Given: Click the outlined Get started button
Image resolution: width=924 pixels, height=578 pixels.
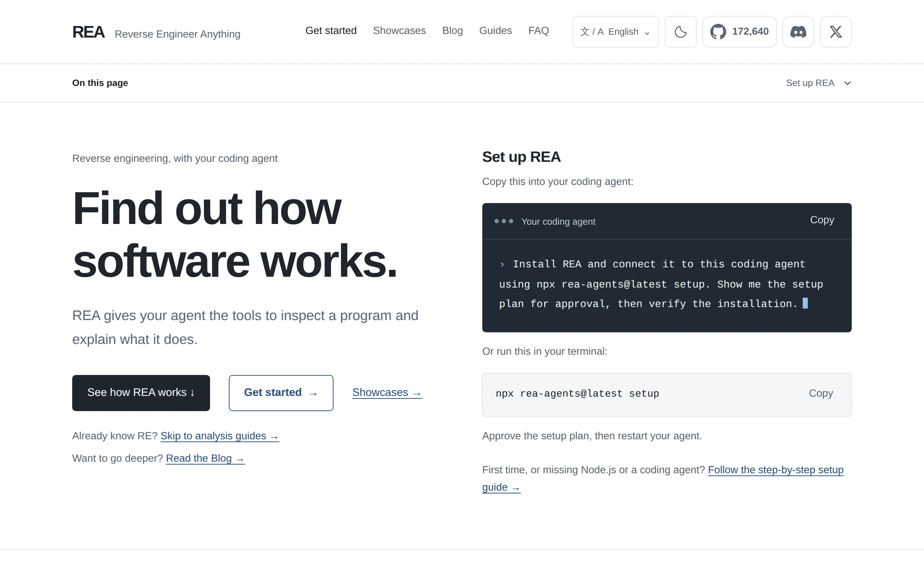Looking at the screenshot, I should tap(281, 393).
